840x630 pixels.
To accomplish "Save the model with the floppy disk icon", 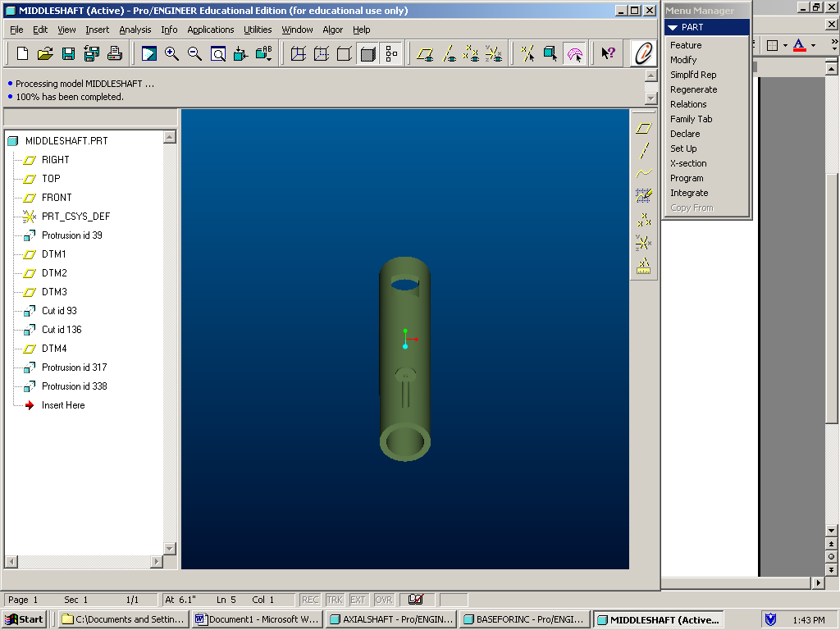I will (69, 53).
